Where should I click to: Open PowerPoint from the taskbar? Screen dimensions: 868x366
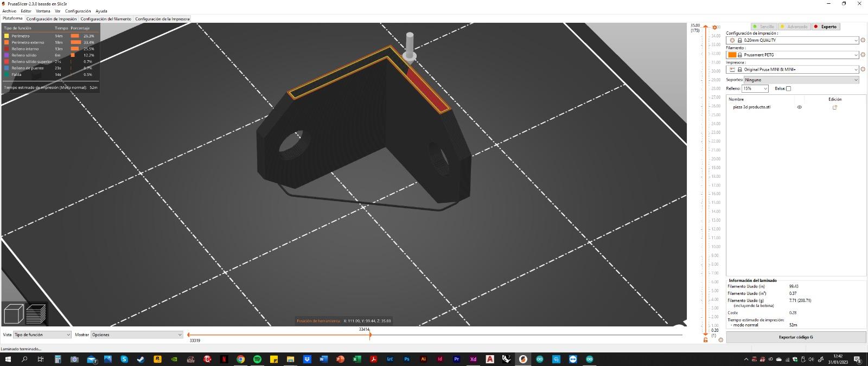point(340,359)
